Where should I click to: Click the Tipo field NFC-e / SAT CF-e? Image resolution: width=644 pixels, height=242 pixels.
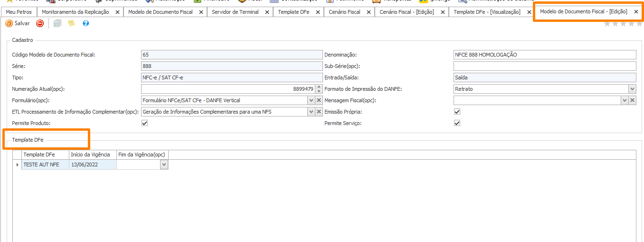[x=232, y=77]
